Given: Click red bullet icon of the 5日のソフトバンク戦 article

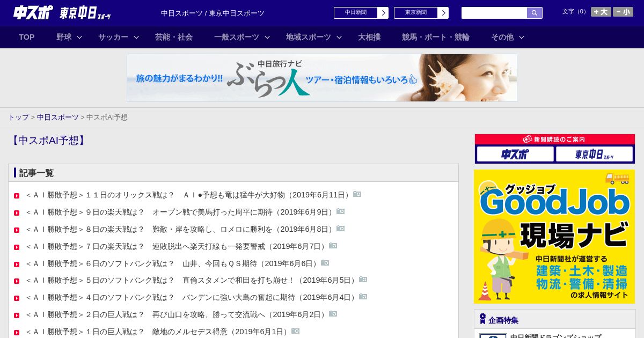Looking at the screenshot, I should coord(17,281).
